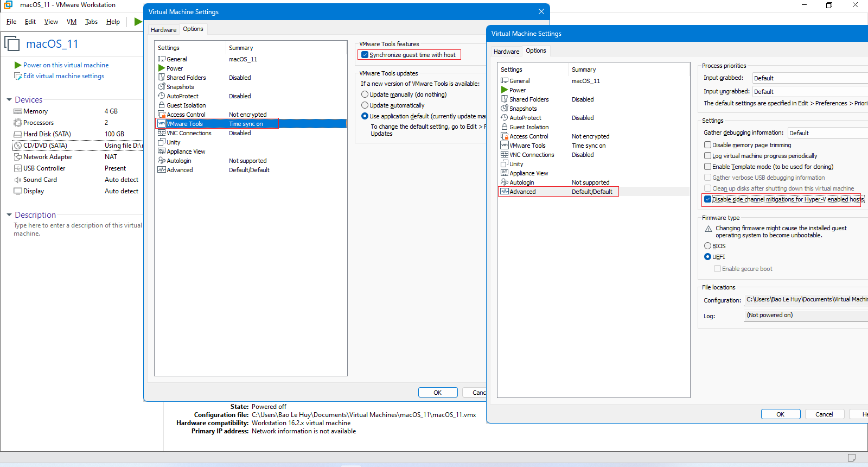
Task: Click the green Power On toolbar icon
Action: point(138,22)
